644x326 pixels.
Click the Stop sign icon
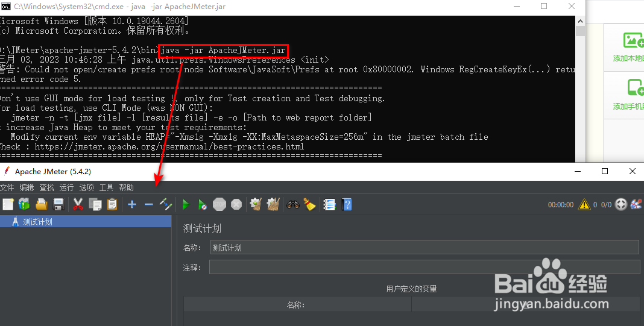click(219, 204)
